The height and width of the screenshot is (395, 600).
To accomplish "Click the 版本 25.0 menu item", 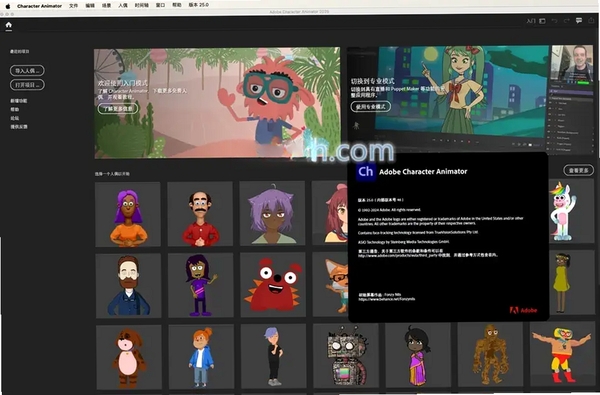I will [199, 5].
